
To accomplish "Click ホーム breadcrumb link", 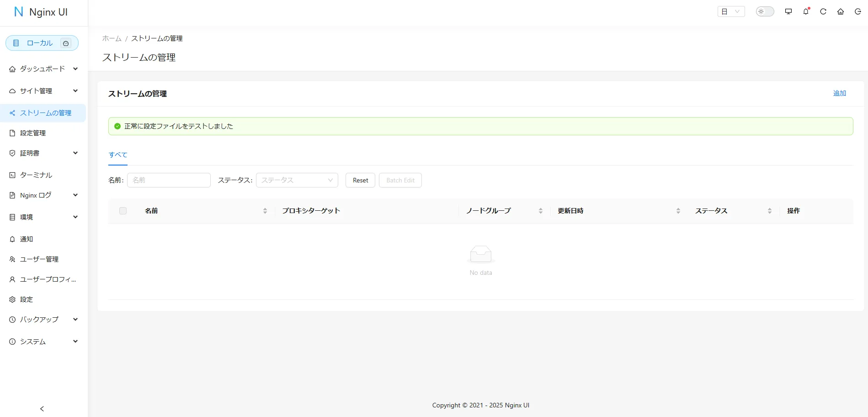I will (x=112, y=38).
